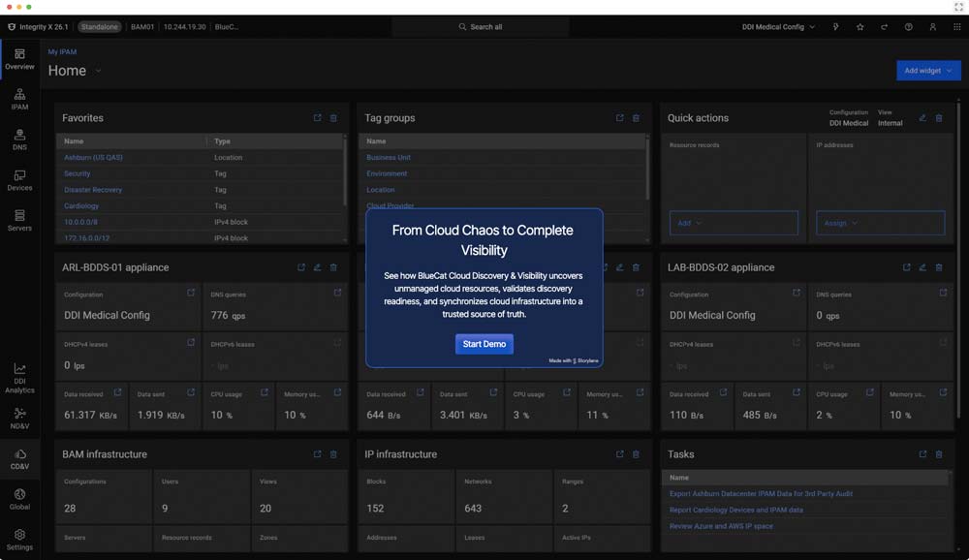Screen dimensions: 969x560
Task: Open the Assign IP addresses dropdown
Action: [x=880, y=223]
